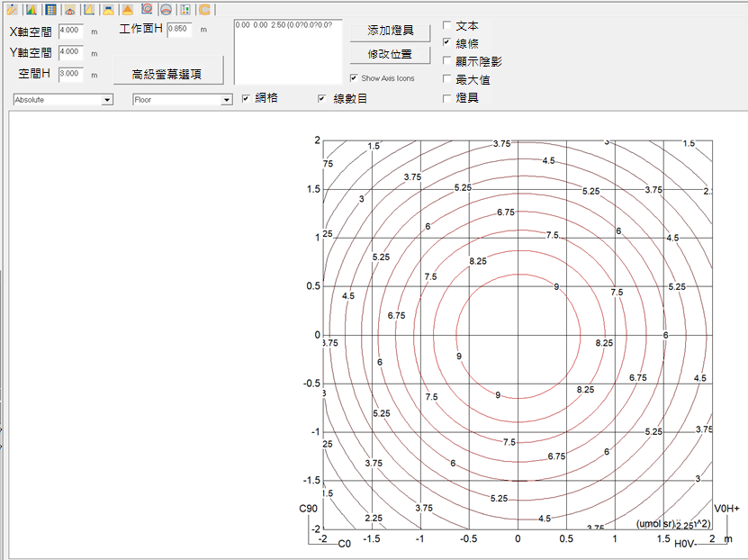Open the yellow intensity curve chart tool

[89, 9]
